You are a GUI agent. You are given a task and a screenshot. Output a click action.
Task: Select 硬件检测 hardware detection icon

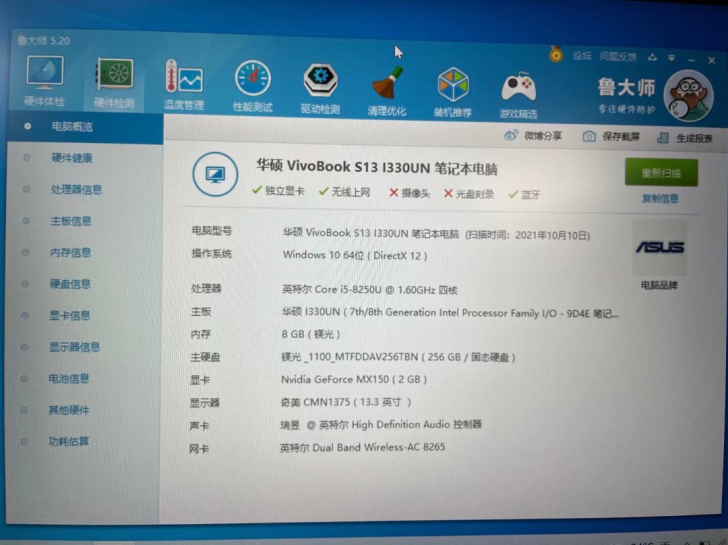point(115,83)
